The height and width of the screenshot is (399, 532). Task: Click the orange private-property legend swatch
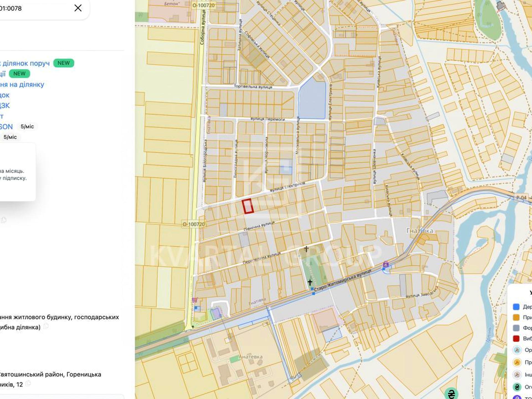click(516, 317)
